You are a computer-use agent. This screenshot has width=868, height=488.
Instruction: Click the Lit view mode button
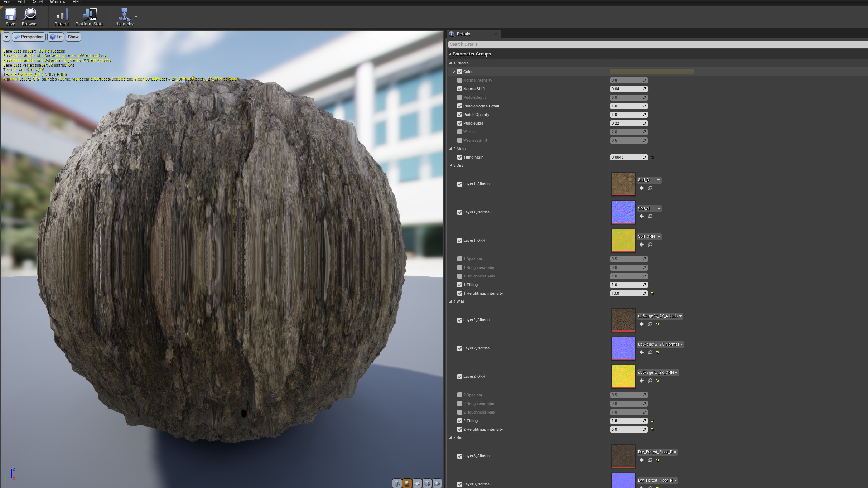[x=56, y=37]
